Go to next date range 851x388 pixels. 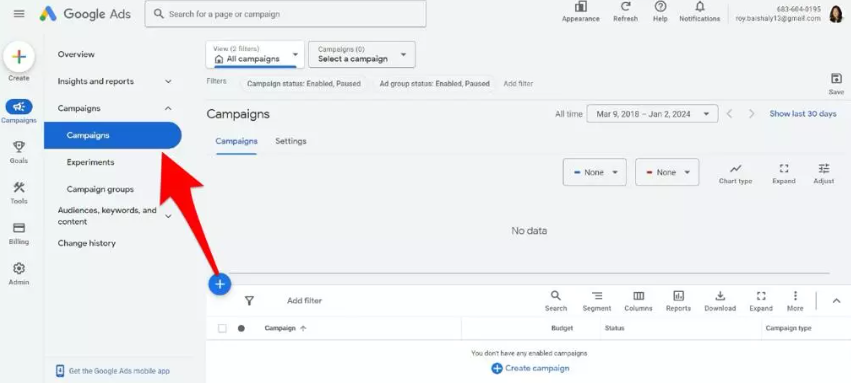pyautogui.click(x=752, y=114)
